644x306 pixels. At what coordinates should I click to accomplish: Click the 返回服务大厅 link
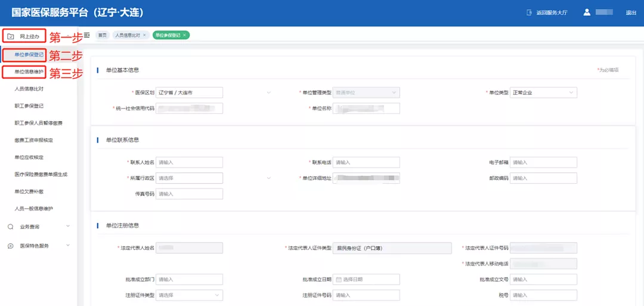552,13
